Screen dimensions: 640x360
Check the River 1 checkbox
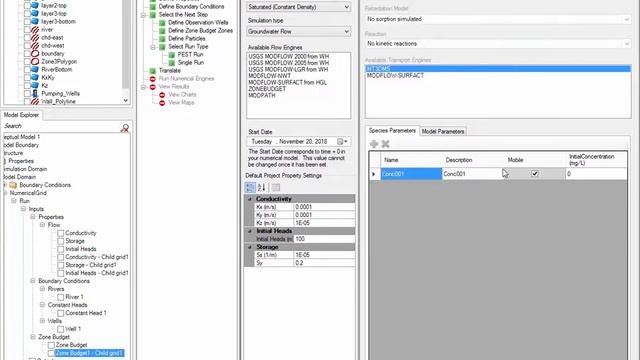[60, 297]
